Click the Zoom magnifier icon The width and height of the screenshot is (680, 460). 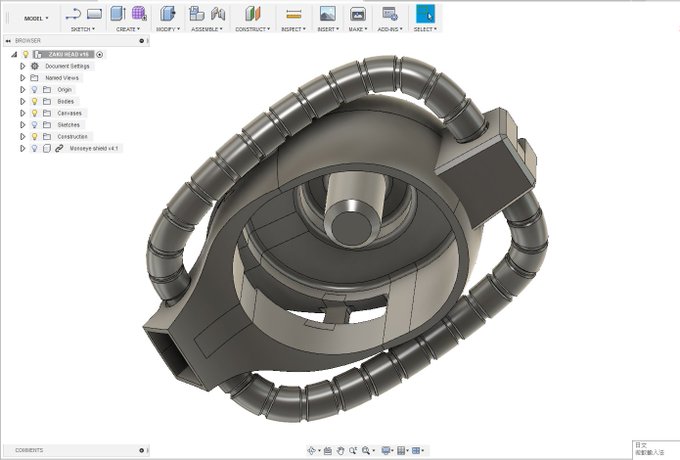point(353,451)
